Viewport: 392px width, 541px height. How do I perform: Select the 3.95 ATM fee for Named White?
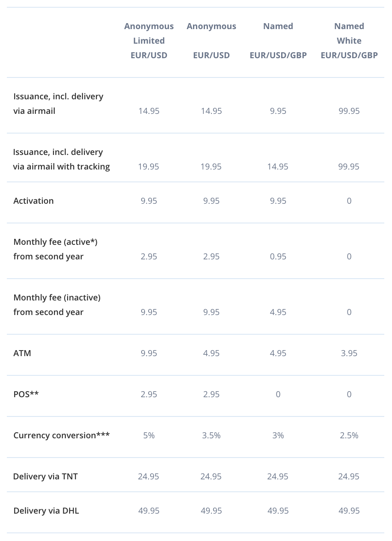coord(349,353)
